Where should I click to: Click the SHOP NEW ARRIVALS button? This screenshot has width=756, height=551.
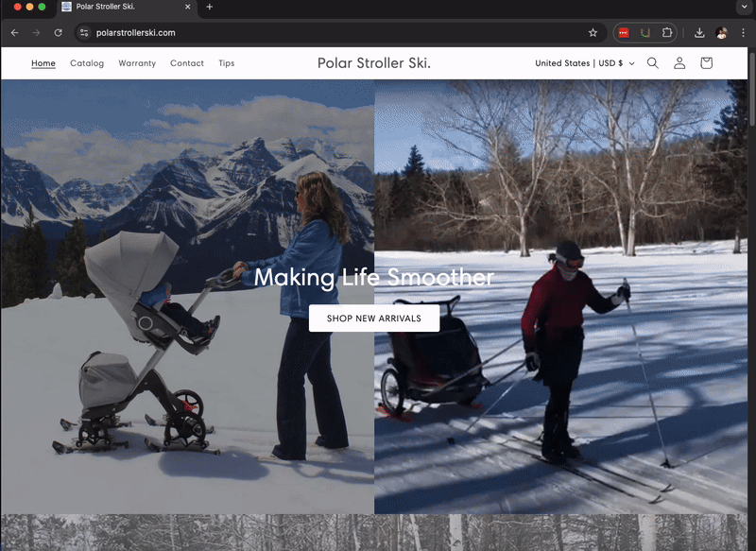373,319
